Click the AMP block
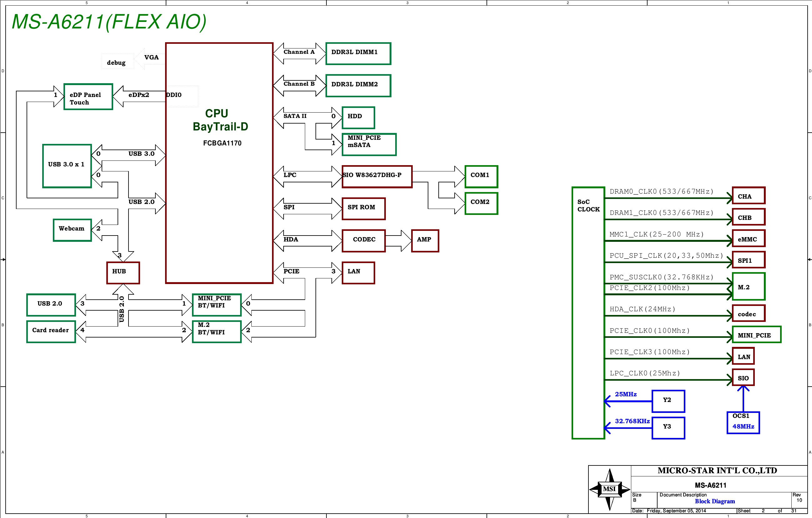Viewport: 812px width, 518px height. pos(425,241)
